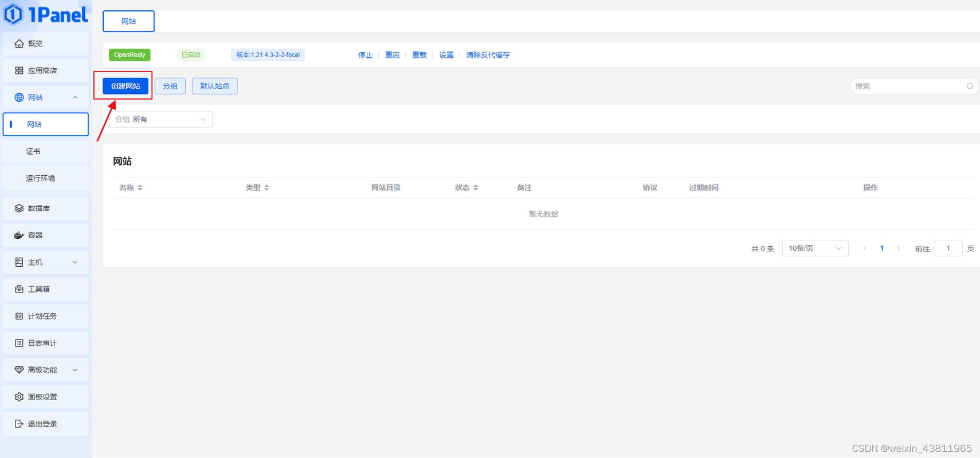The image size is (980, 458).
Task: Click the 清除反代缓存 link
Action: tap(488, 55)
